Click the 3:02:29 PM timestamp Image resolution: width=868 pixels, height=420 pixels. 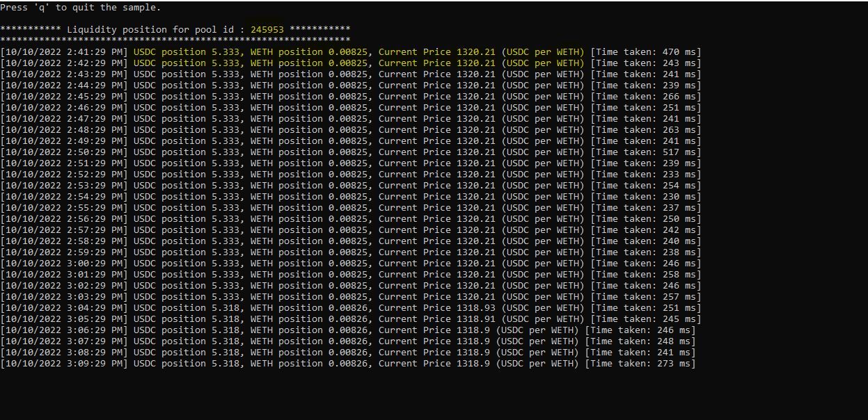pyautogui.click(x=64, y=286)
